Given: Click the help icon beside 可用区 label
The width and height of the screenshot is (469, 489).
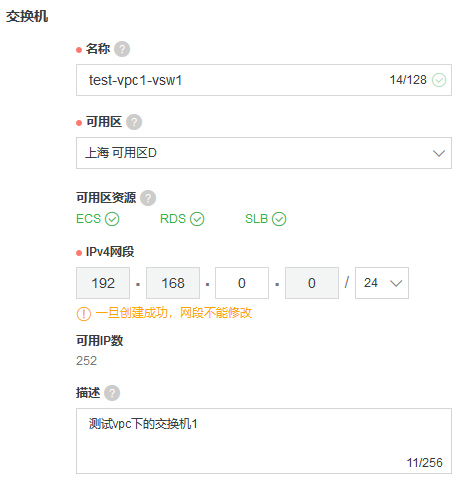Looking at the screenshot, I should pyautogui.click(x=134, y=122).
